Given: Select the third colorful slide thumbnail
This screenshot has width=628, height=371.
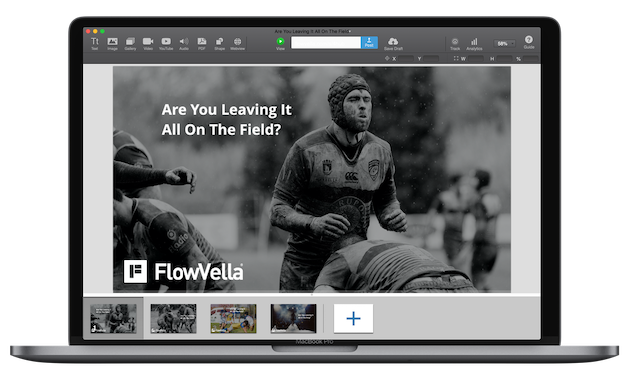Looking at the screenshot, I should pyautogui.click(x=233, y=319).
